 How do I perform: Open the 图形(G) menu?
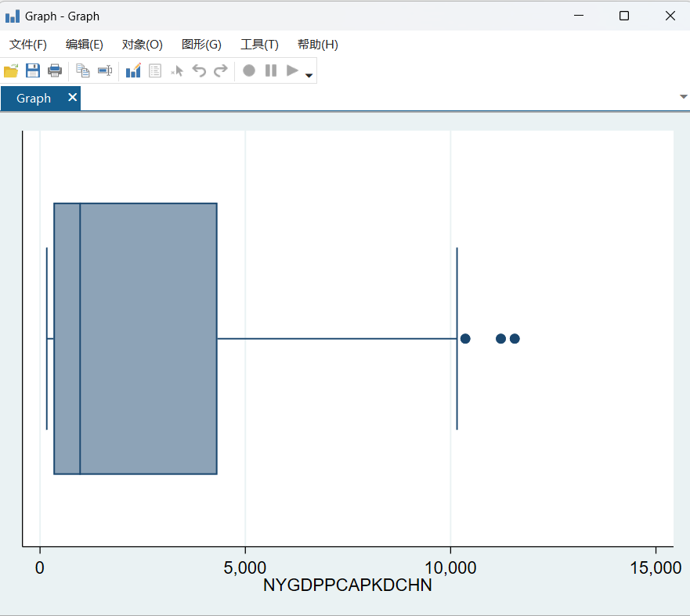(x=201, y=45)
